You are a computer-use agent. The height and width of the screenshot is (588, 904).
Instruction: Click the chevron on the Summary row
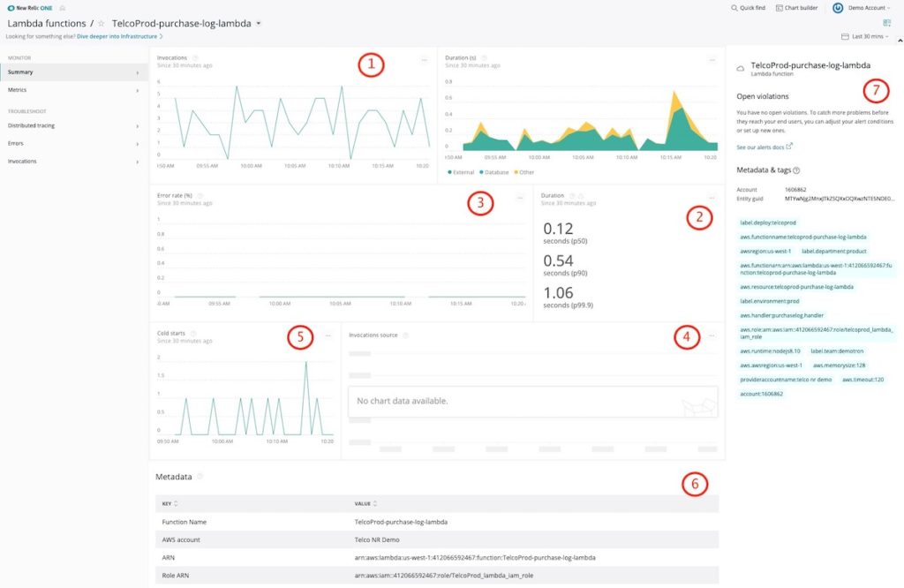pyautogui.click(x=137, y=72)
